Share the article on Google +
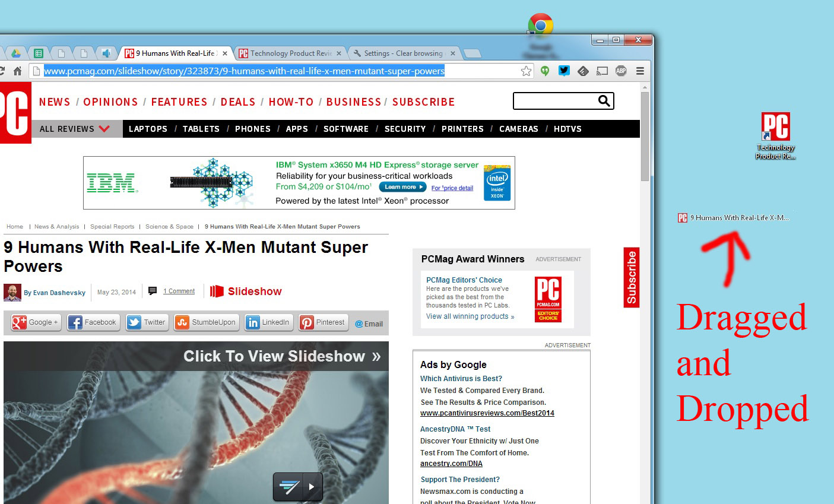The width and height of the screenshot is (834, 504). pos(36,322)
